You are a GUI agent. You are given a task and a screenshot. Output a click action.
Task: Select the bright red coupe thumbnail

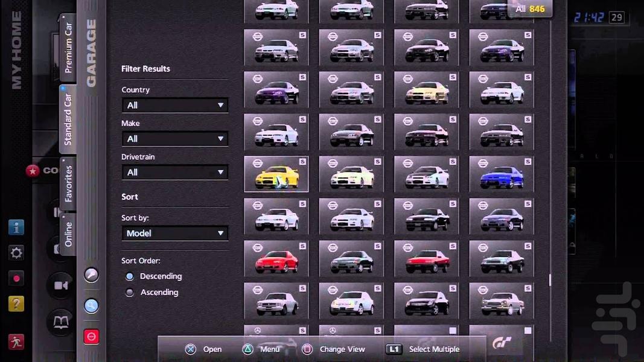tap(276, 259)
